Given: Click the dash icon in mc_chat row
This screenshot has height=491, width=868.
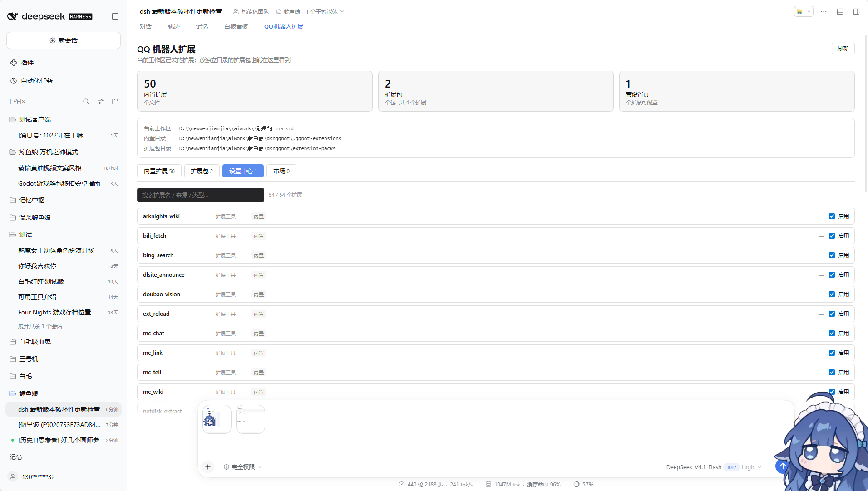Looking at the screenshot, I should [x=821, y=334].
